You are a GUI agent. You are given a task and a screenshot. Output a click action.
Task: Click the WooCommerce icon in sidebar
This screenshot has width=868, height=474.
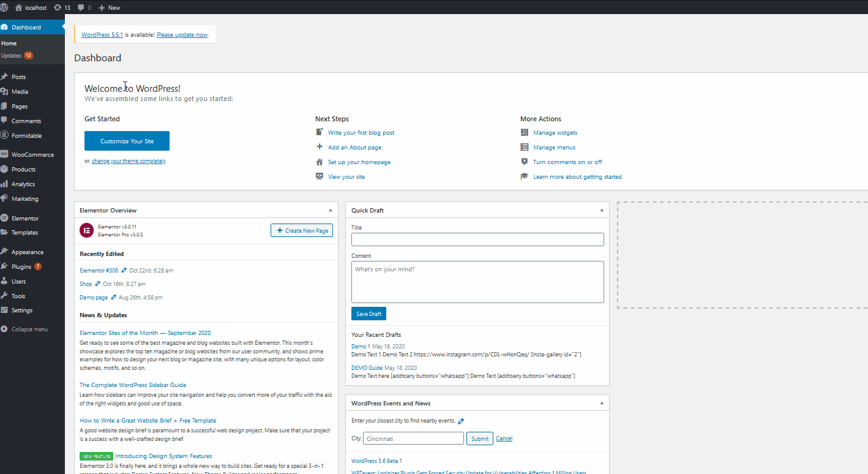point(4,155)
